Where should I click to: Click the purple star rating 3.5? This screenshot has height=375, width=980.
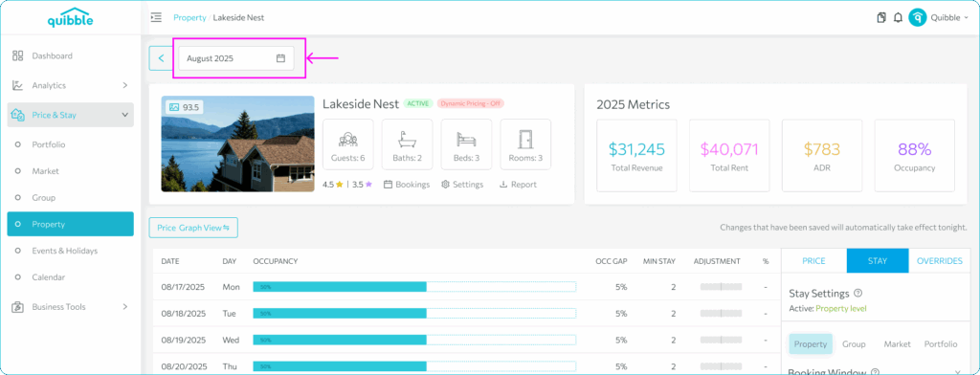point(368,185)
